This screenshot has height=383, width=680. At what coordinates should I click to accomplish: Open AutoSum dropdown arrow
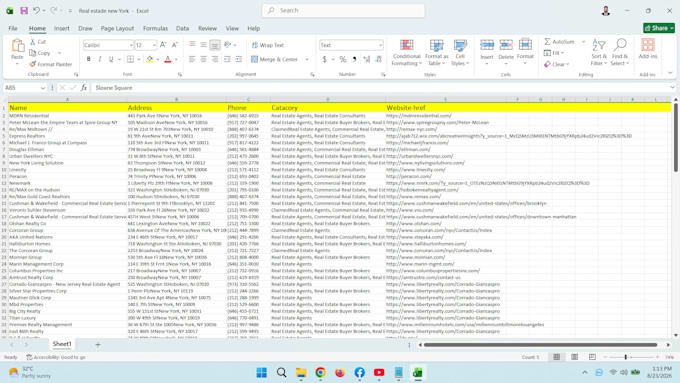pyautogui.click(x=583, y=42)
